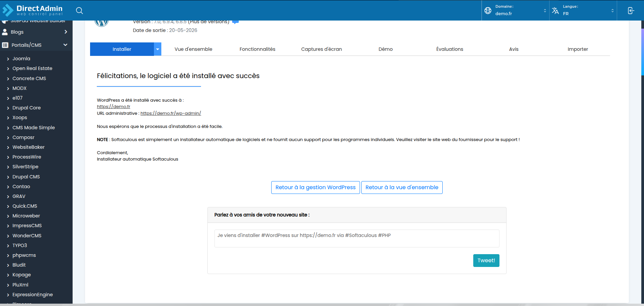Open the Captures d'écran tab
644x306 pixels.
coord(321,49)
